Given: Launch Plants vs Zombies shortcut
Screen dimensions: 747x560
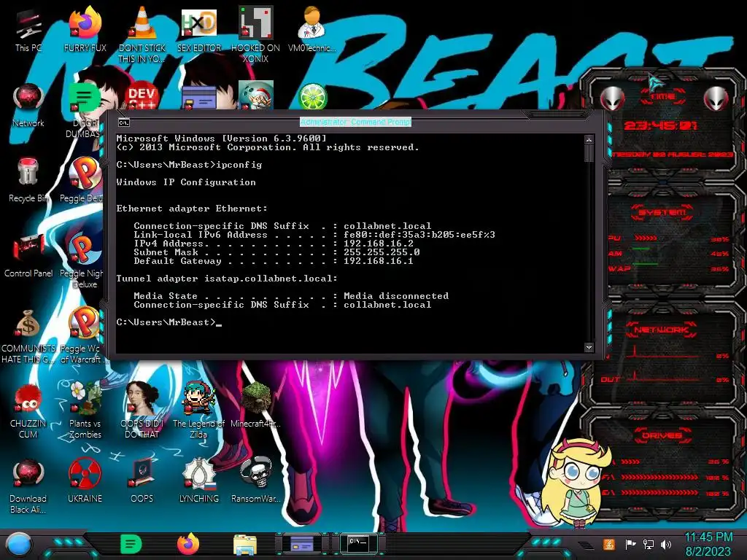Looking at the screenshot, I should pos(85,411).
